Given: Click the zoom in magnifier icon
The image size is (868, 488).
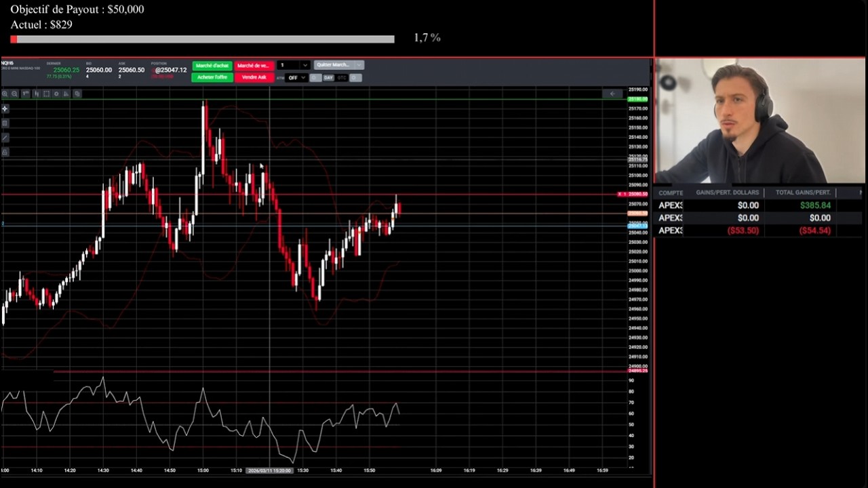Looking at the screenshot, I should (5, 94).
